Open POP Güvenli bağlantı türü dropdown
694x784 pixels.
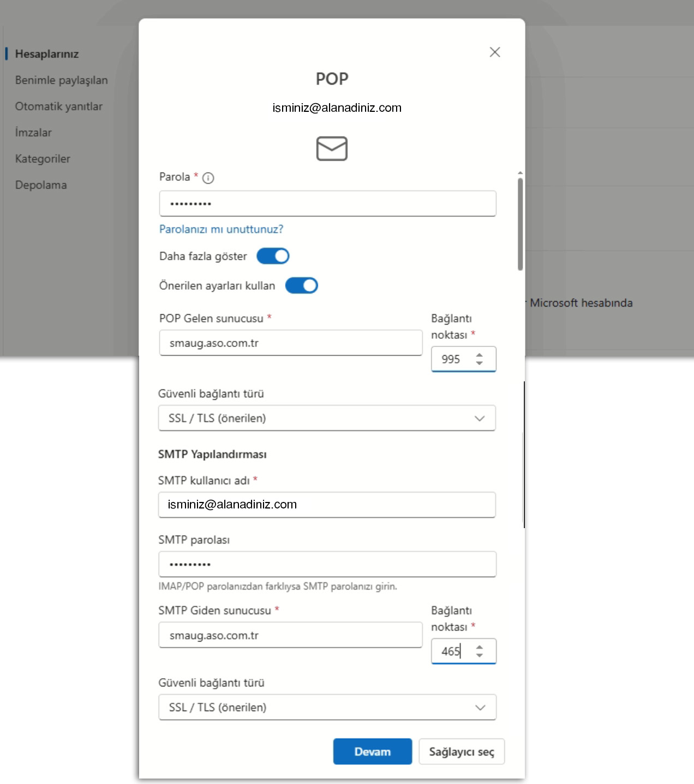coord(327,418)
